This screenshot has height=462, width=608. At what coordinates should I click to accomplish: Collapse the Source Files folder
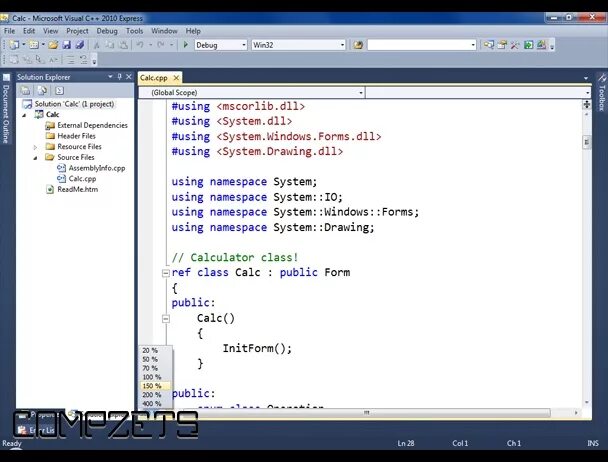tap(35, 157)
